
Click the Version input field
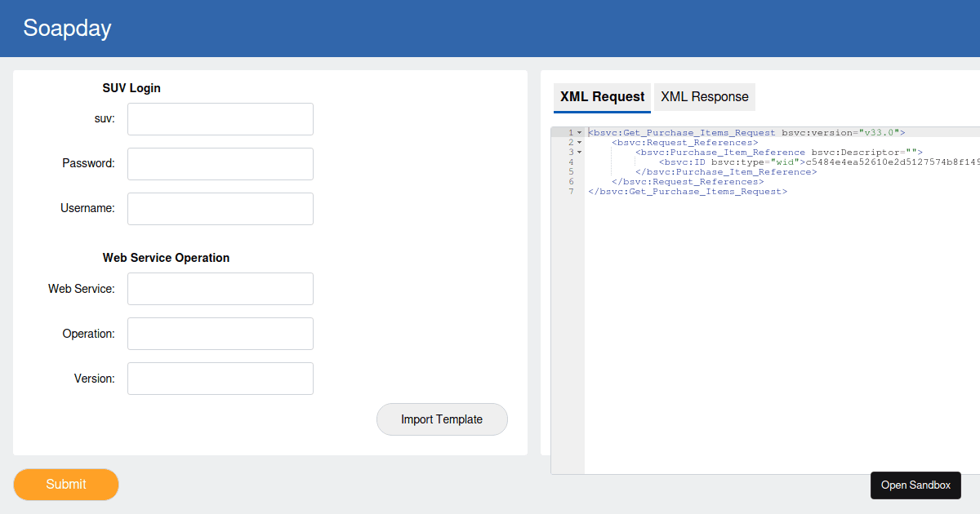[x=220, y=378]
